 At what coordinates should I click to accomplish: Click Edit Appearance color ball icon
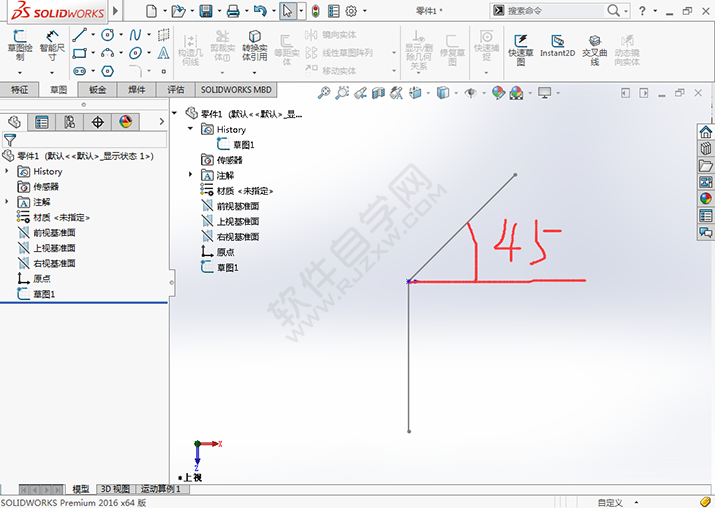[498, 93]
